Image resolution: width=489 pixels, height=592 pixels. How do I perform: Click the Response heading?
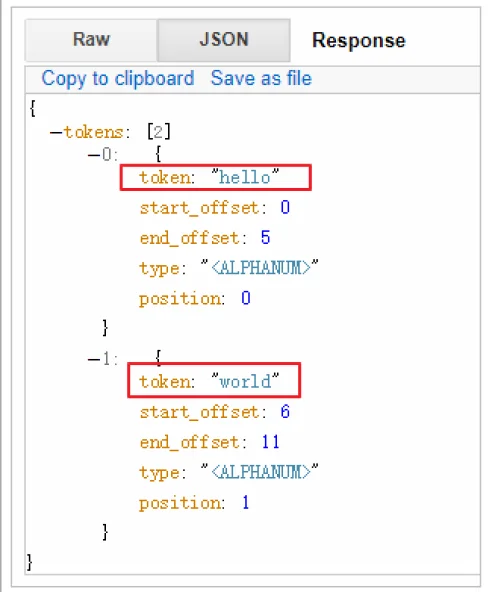(x=359, y=40)
